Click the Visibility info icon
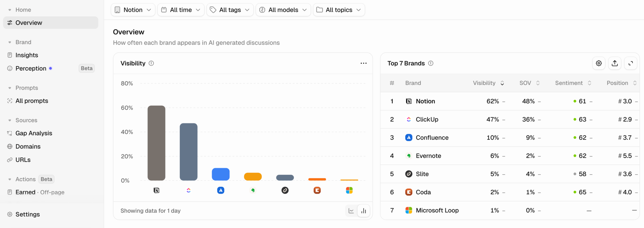Viewport: 644px width, 228px height. 151,63
